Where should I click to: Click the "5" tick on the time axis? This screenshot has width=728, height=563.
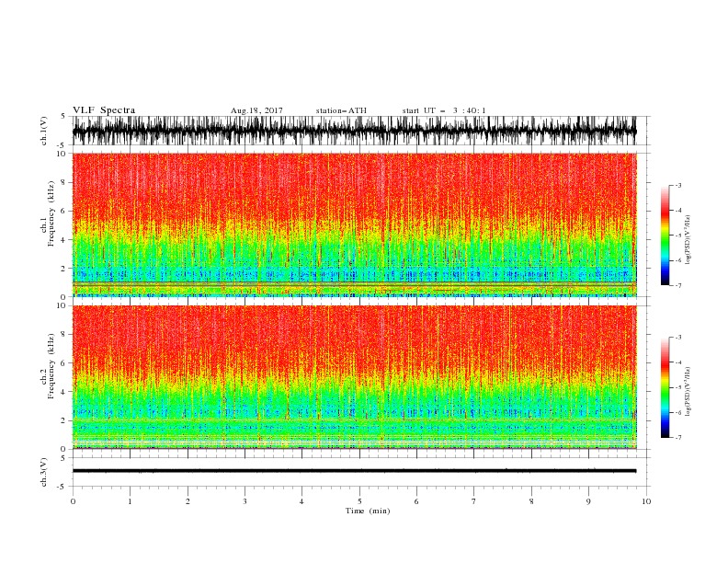tap(359, 501)
